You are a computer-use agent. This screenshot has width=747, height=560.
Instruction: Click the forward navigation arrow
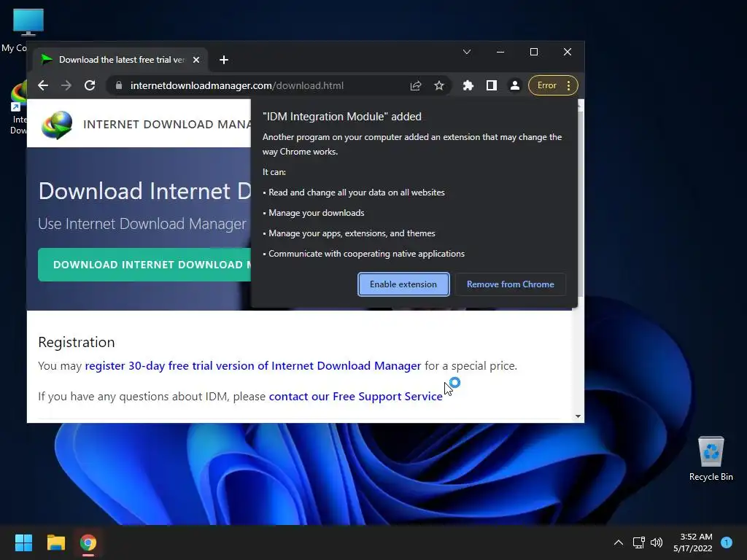click(x=66, y=85)
